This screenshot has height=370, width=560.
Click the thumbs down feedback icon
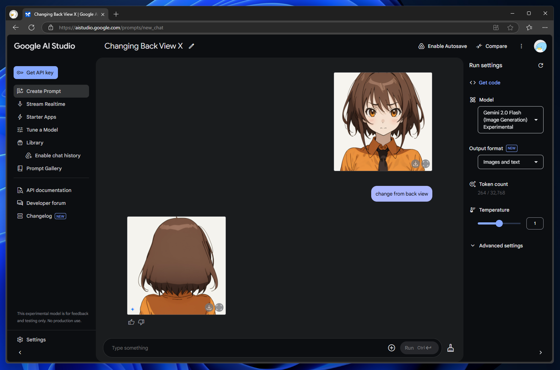(141, 322)
